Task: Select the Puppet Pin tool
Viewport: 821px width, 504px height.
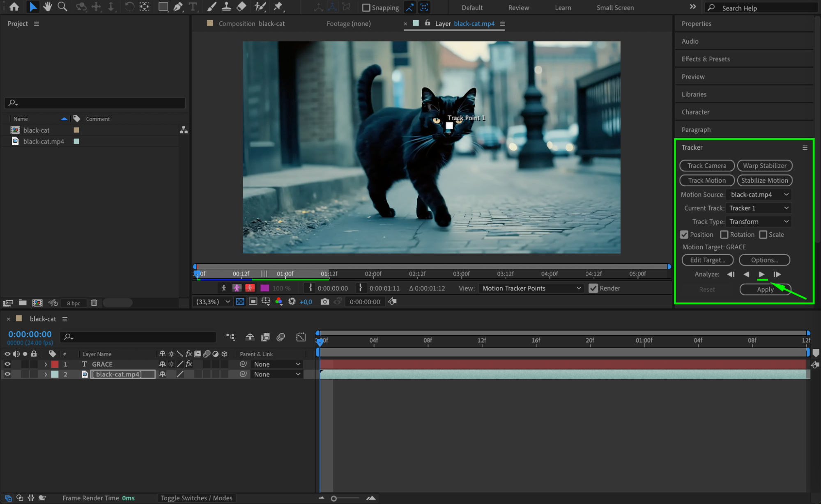Action: click(x=278, y=7)
